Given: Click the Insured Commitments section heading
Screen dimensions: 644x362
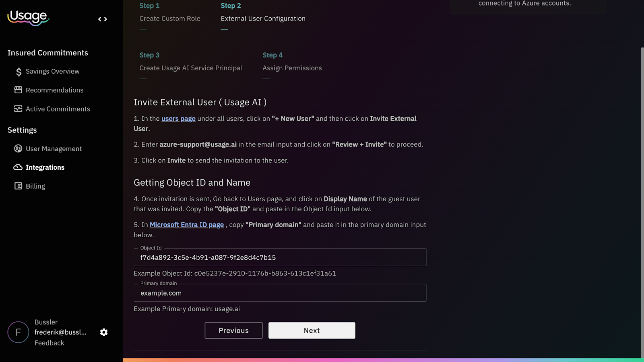Looking at the screenshot, I should 47,53.
